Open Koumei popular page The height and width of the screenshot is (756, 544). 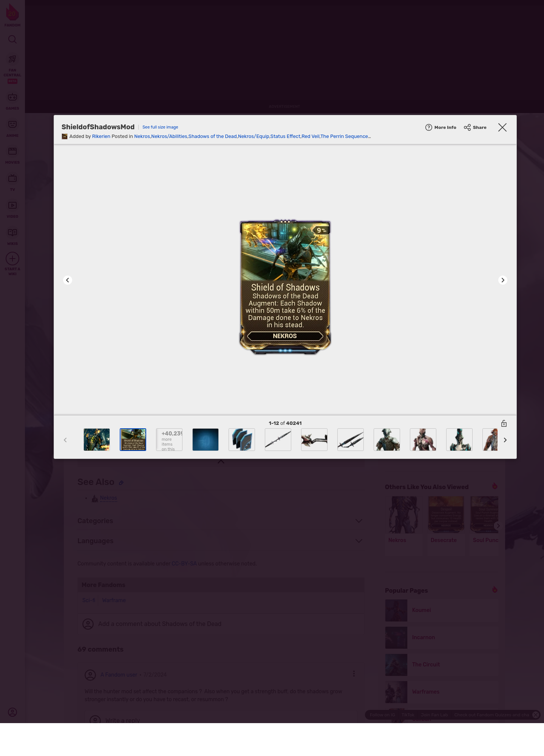pos(442,610)
